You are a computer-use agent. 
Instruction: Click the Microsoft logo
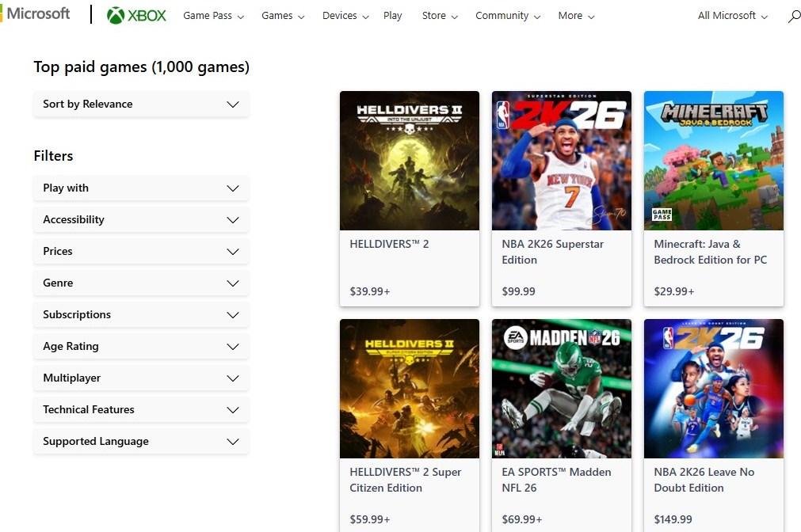coord(36,13)
